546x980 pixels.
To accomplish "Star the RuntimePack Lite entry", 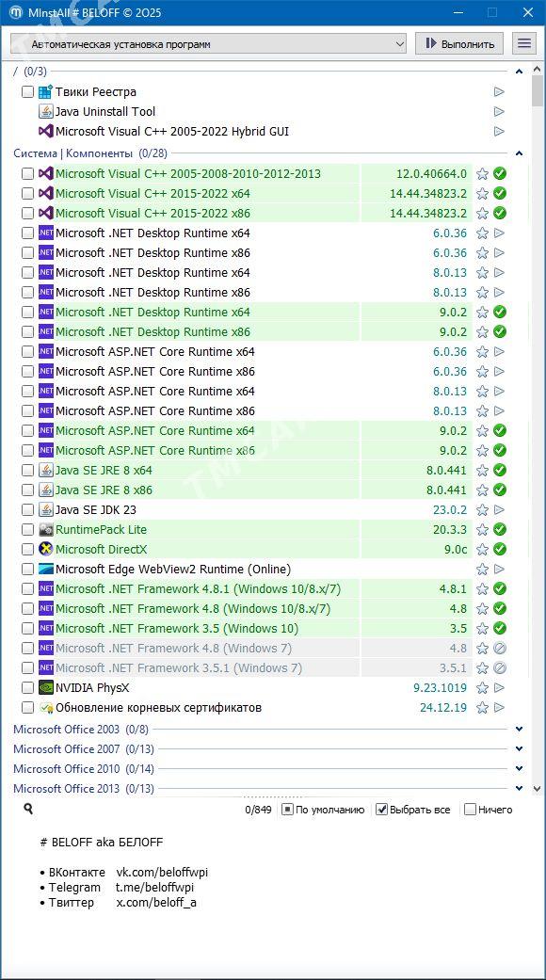I will click(x=482, y=529).
